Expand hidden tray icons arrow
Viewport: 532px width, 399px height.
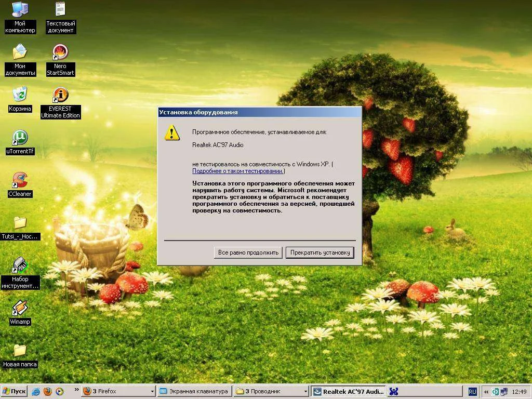(x=486, y=392)
